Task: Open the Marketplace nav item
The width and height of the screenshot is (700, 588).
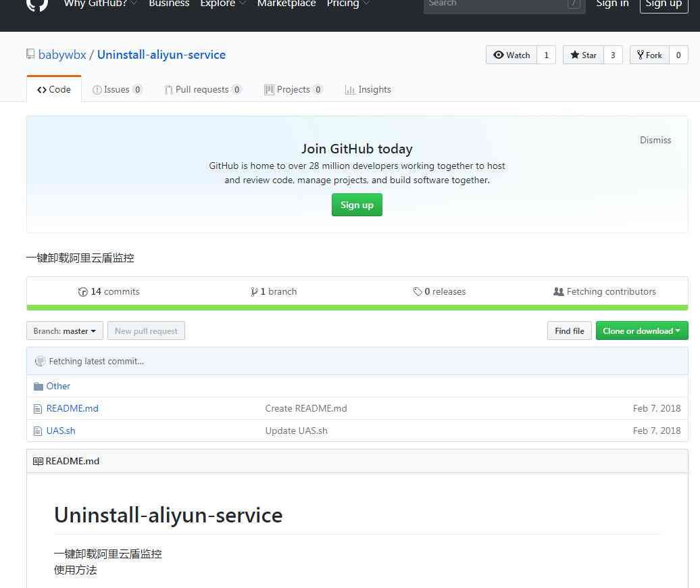Action: [286, 3]
